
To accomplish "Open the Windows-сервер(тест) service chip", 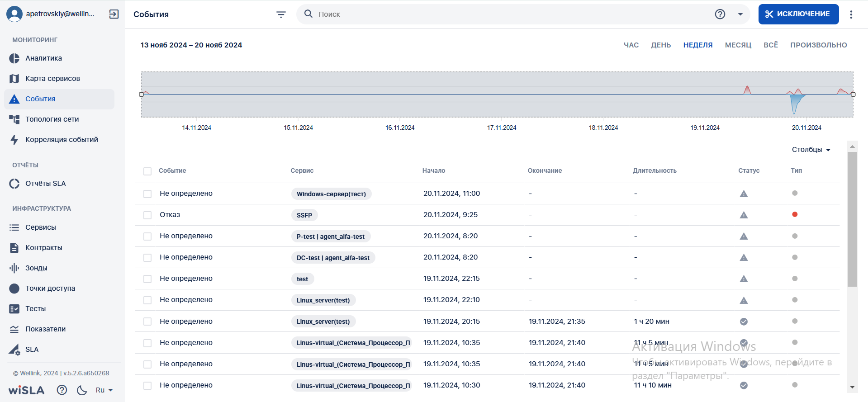I will click(332, 194).
